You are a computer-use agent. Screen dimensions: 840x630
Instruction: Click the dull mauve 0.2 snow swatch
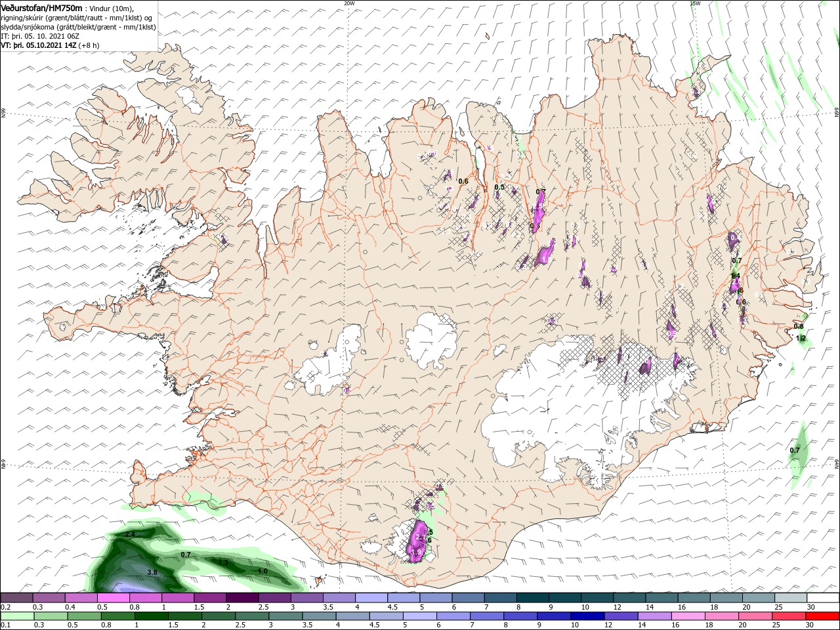[17, 598]
